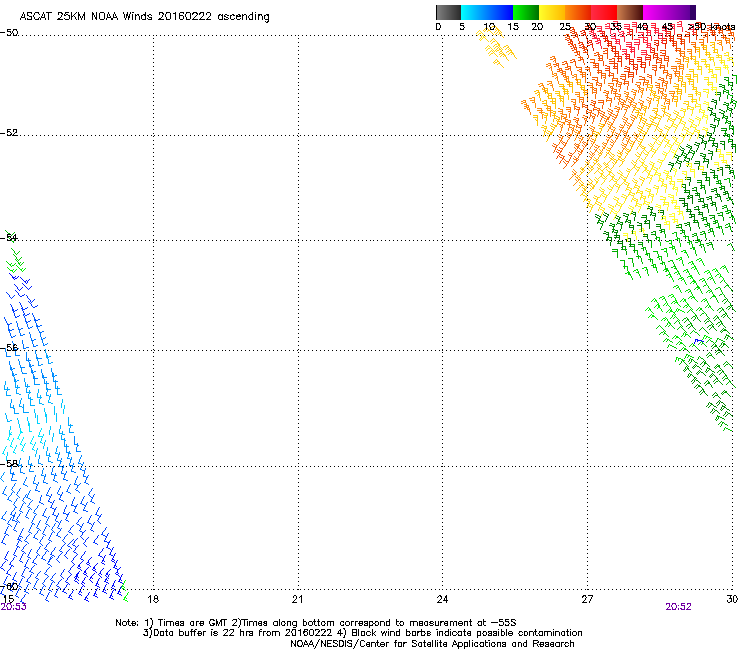740x650 pixels.
Task: Click the '-52' latitude label
Action: 9,133
